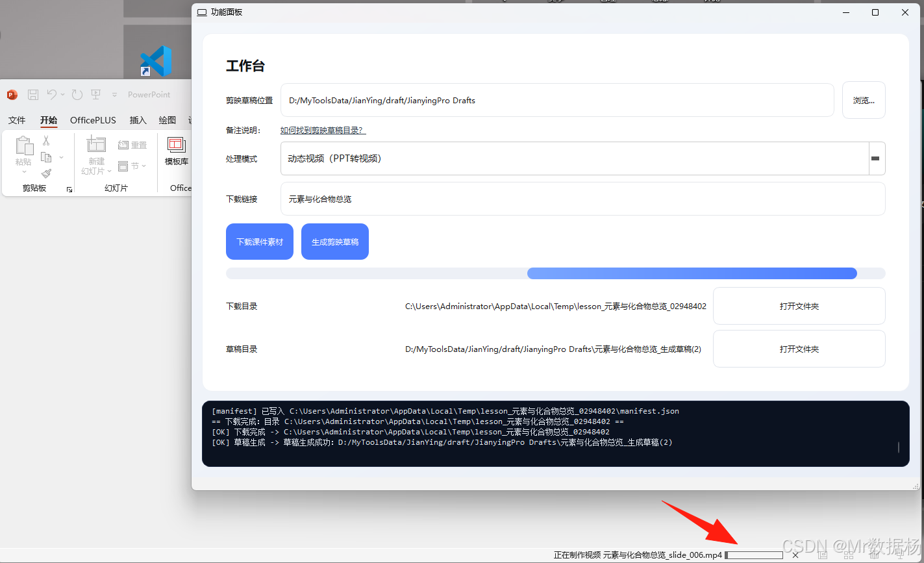The width and height of the screenshot is (924, 563).
Task: Open the 模板库 template library
Action: (177, 151)
